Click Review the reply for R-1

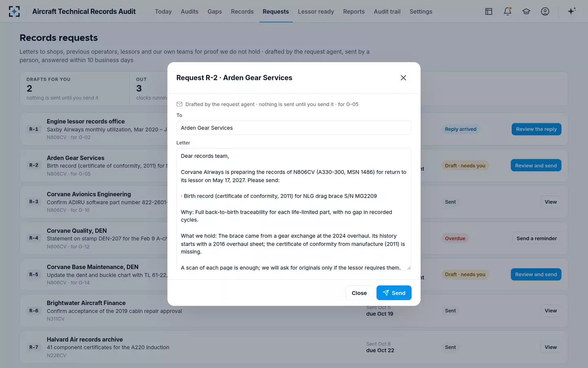(x=537, y=129)
